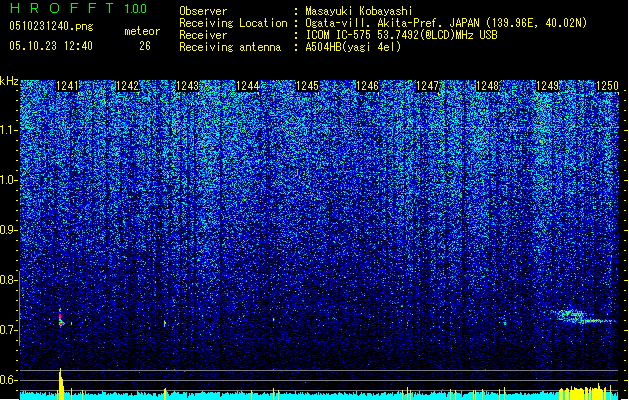Click the 1243 time marker
Image resolution: width=629 pixels, height=400 pixels.
187,86
